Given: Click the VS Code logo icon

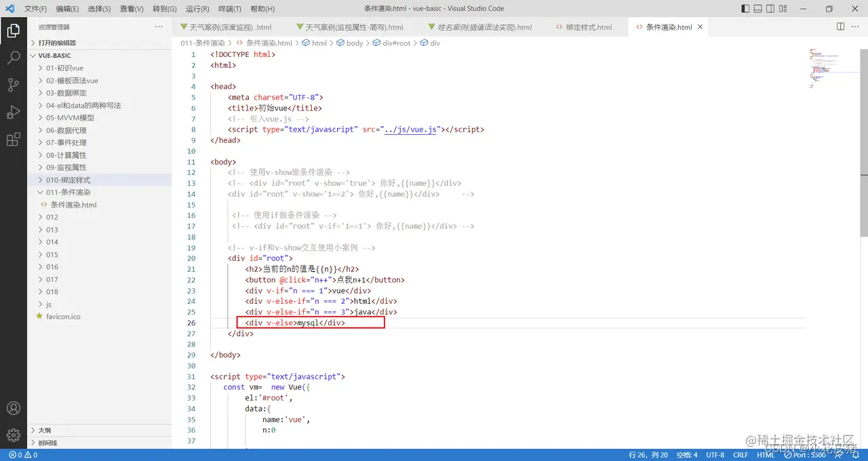Looking at the screenshot, I should coord(9,9).
